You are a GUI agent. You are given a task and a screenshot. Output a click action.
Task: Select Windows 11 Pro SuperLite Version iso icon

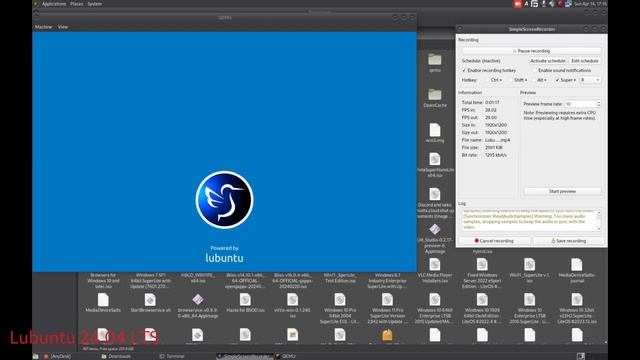pos(387,300)
